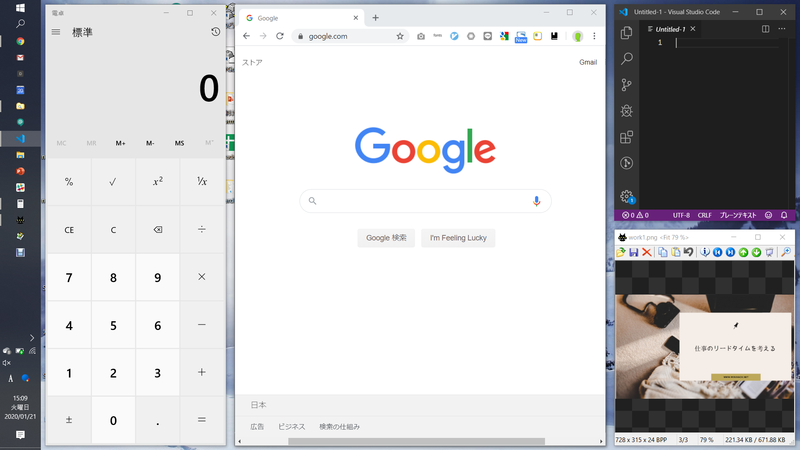Click the fonts extension icon in Chrome
800x450 pixels.
tap(437, 36)
